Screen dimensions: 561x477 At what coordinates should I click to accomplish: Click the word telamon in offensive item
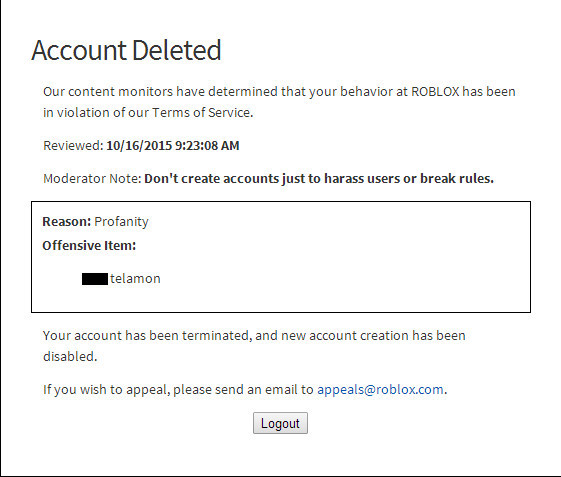point(135,278)
